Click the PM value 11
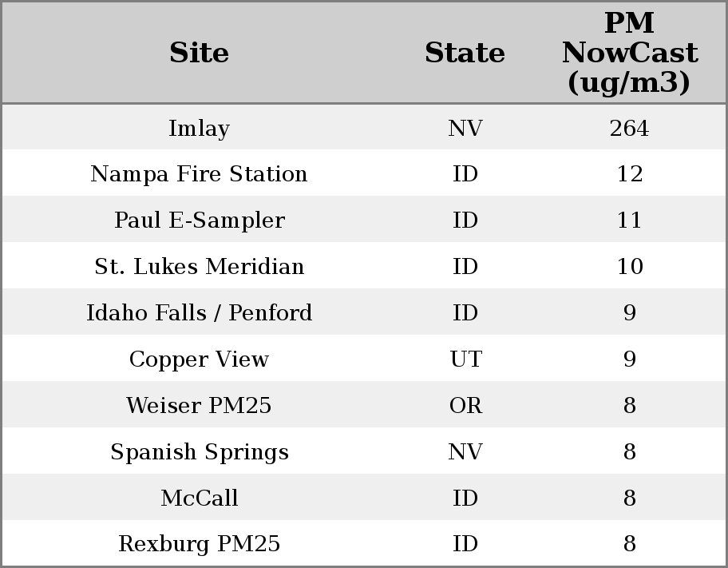Screen dimensions: 728x568 pos(629,220)
